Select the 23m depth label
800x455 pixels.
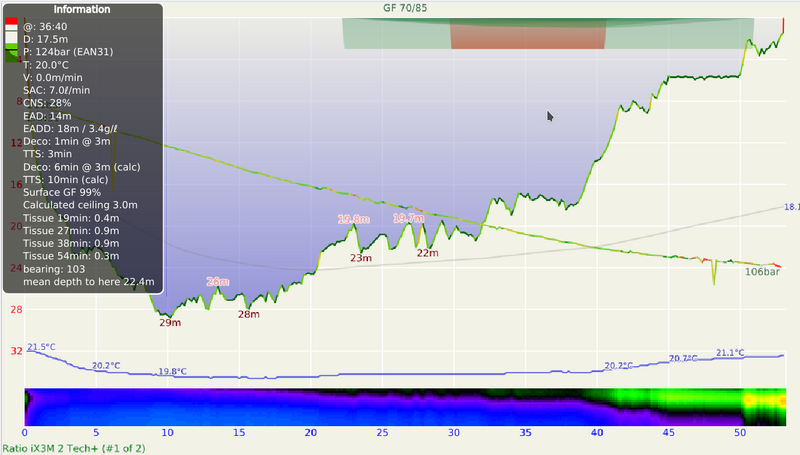pos(361,258)
